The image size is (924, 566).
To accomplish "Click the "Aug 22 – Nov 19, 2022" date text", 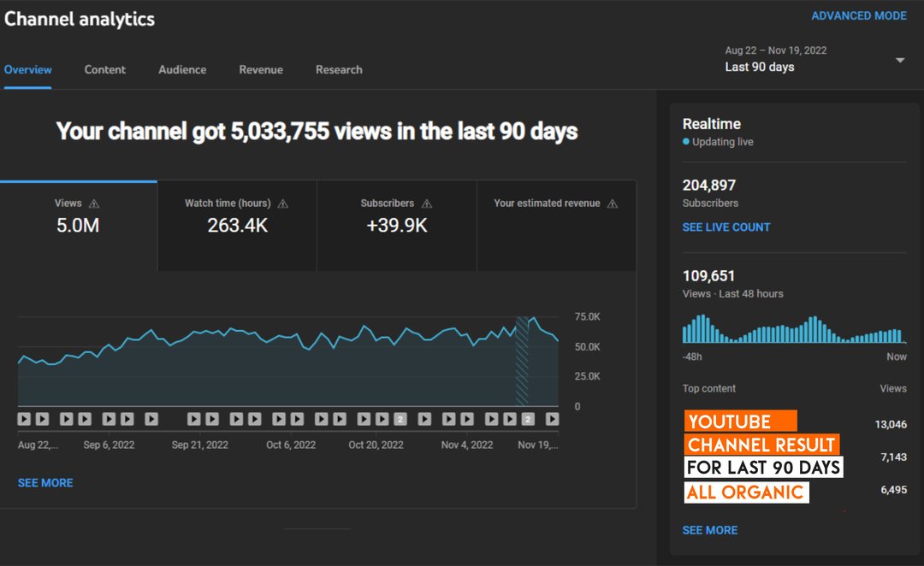I will [775, 50].
